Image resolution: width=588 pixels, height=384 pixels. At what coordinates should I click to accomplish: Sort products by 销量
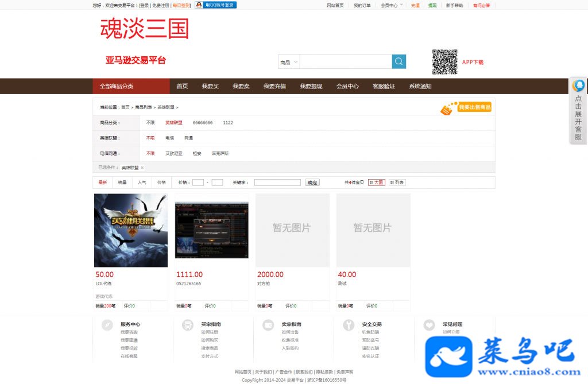(x=122, y=183)
